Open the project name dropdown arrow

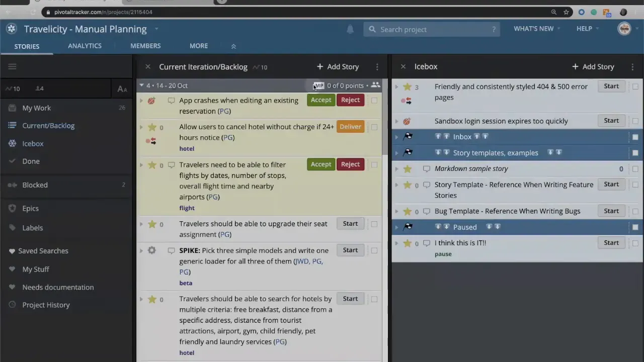[x=156, y=29]
